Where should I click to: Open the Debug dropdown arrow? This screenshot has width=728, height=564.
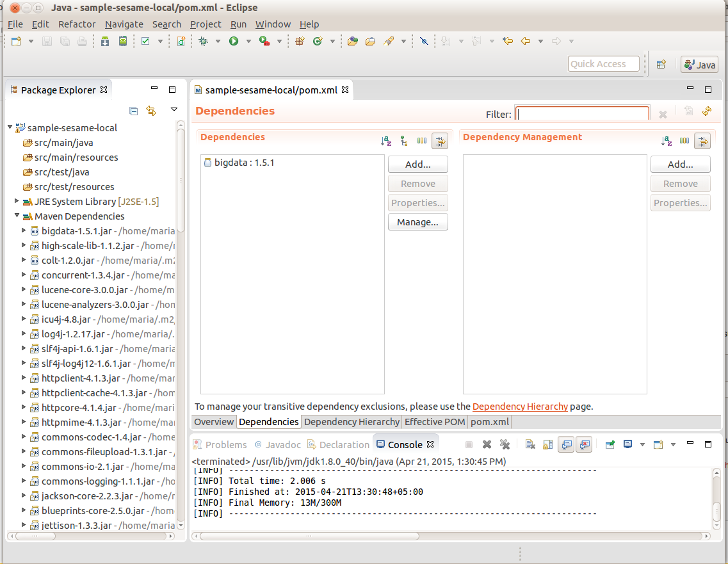[x=218, y=42]
